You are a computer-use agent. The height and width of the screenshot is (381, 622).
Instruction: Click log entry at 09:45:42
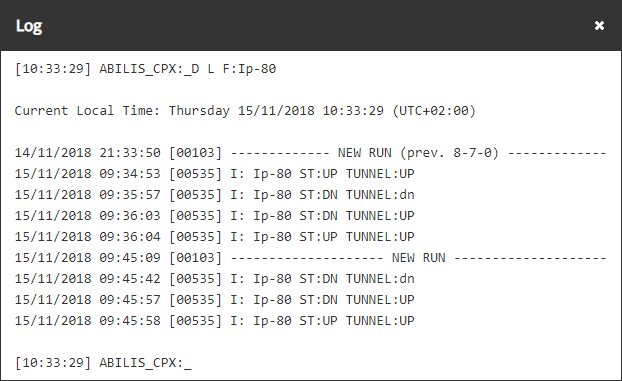(x=214, y=279)
